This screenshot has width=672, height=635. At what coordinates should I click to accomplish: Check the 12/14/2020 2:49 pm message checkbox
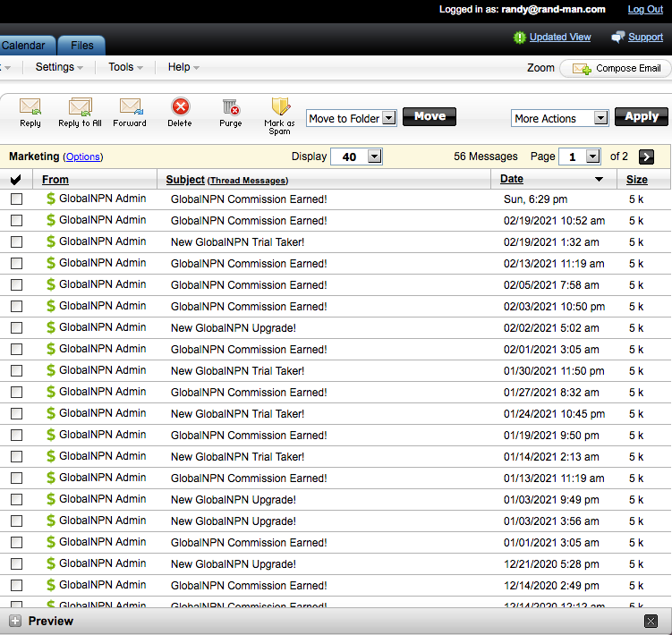(16, 585)
